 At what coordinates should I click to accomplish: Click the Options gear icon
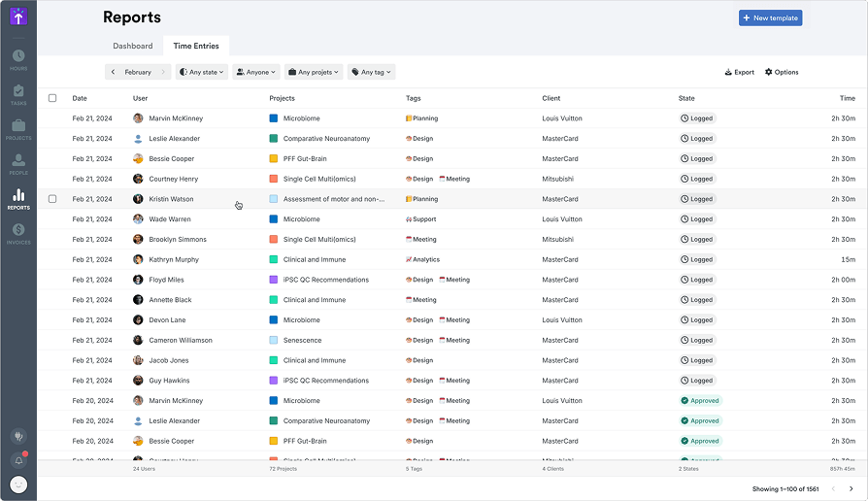769,72
